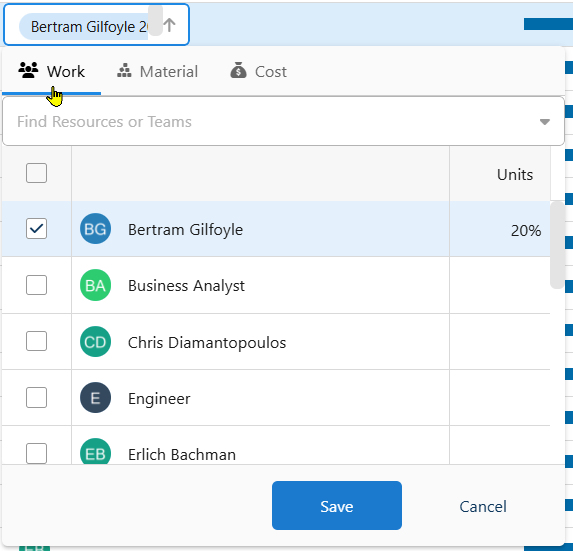573x551 pixels.
Task: Click the E avatar icon
Action: (x=95, y=398)
